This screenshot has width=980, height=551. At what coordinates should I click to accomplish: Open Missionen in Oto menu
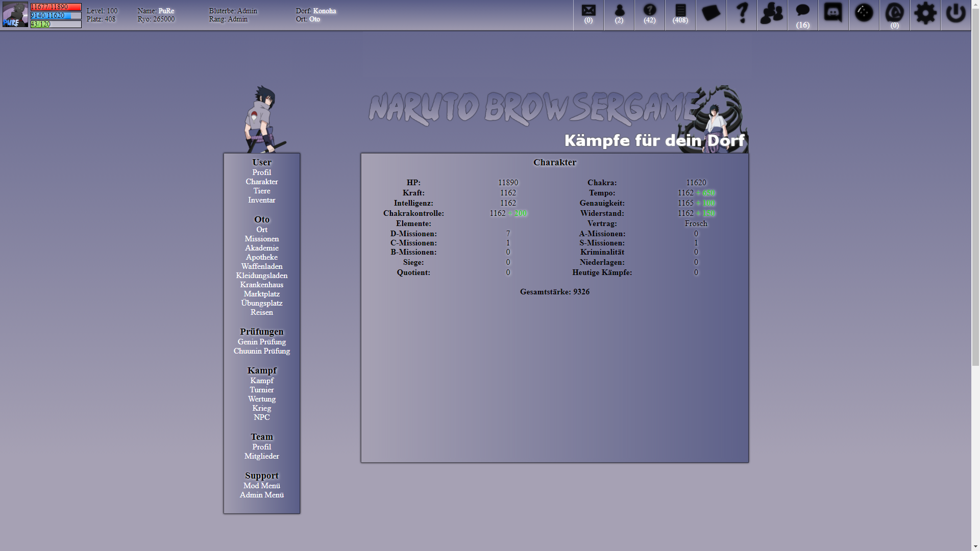pyautogui.click(x=261, y=239)
